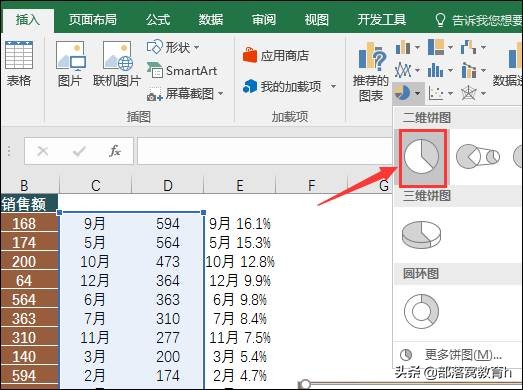Switch to the 审阅 tab

[x=264, y=20]
